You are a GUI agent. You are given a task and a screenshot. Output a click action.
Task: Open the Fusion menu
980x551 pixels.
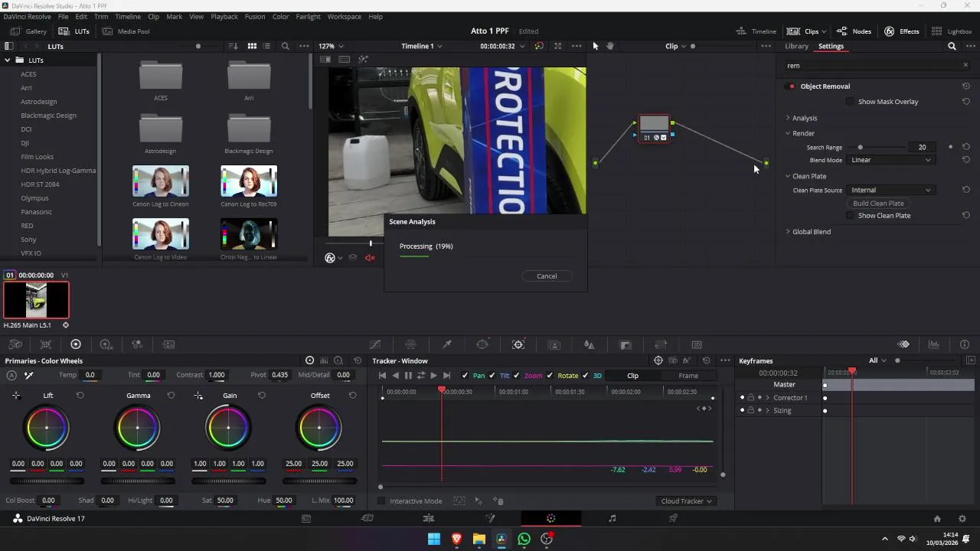point(255,16)
